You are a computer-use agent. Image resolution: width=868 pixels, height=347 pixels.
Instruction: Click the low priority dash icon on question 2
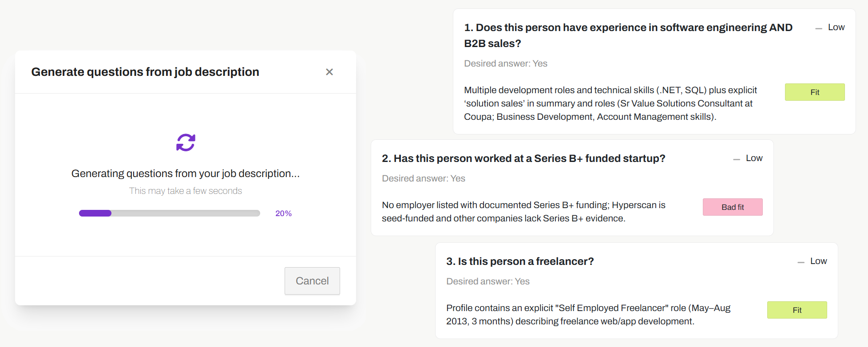click(737, 159)
